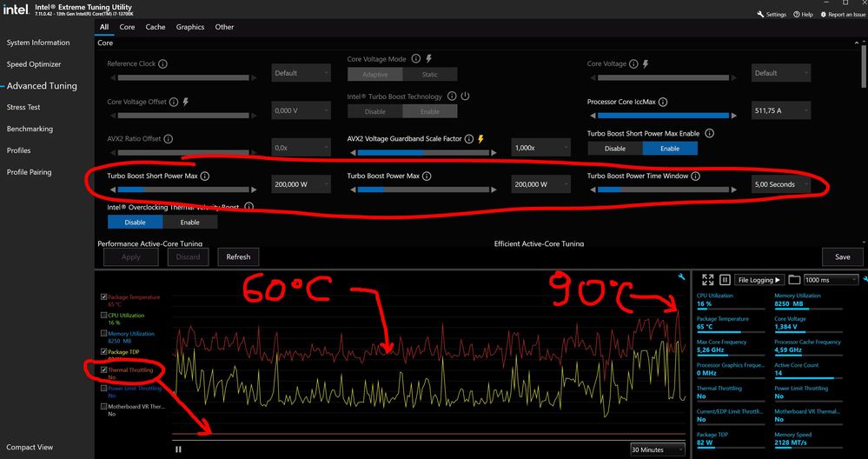Image resolution: width=868 pixels, height=459 pixels.
Task: Enable Power Limit Throttling graph checkbox
Action: point(104,388)
